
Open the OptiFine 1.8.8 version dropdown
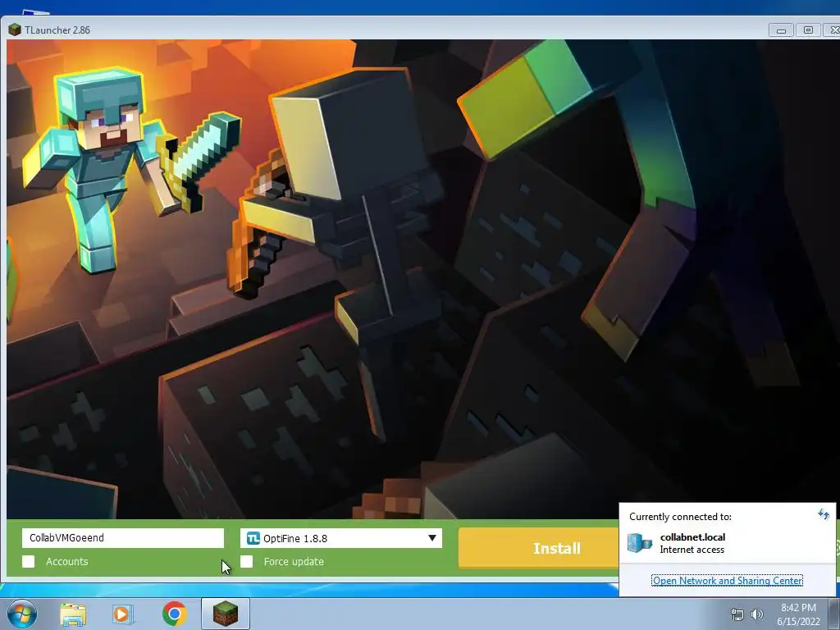(340, 538)
